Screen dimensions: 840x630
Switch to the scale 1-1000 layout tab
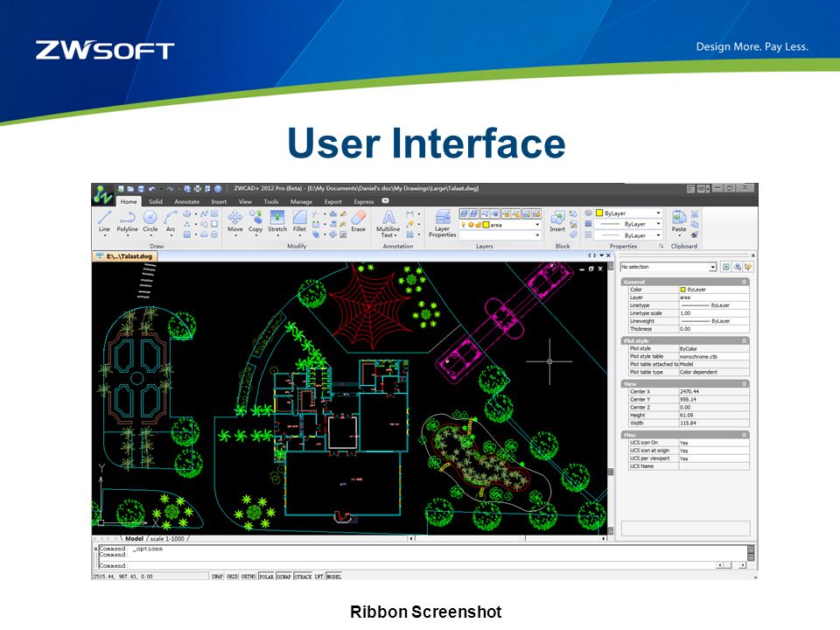coord(167,539)
